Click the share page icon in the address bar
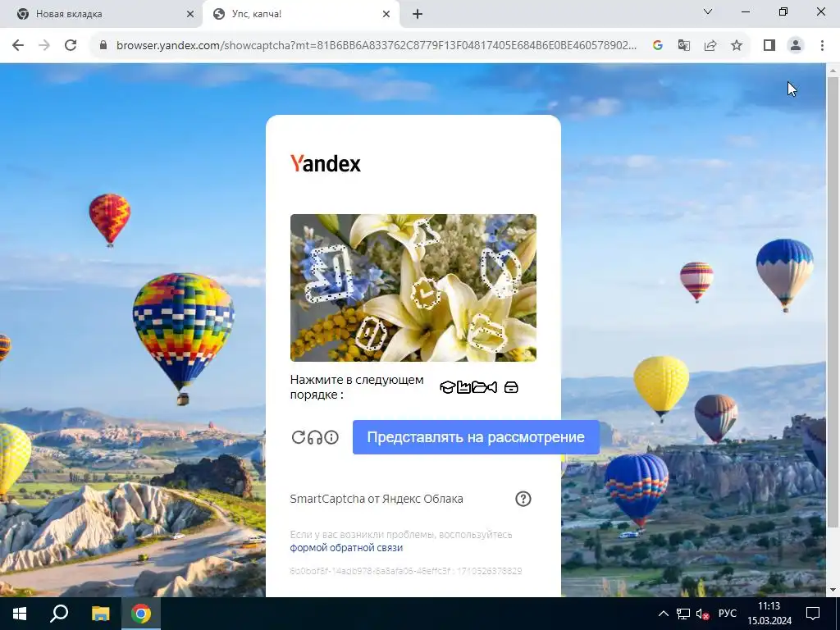840x630 pixels. tap(710, 45)
